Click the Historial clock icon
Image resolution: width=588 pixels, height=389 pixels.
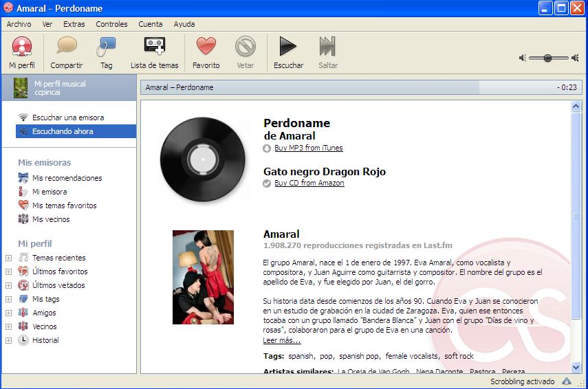point(23,340)
